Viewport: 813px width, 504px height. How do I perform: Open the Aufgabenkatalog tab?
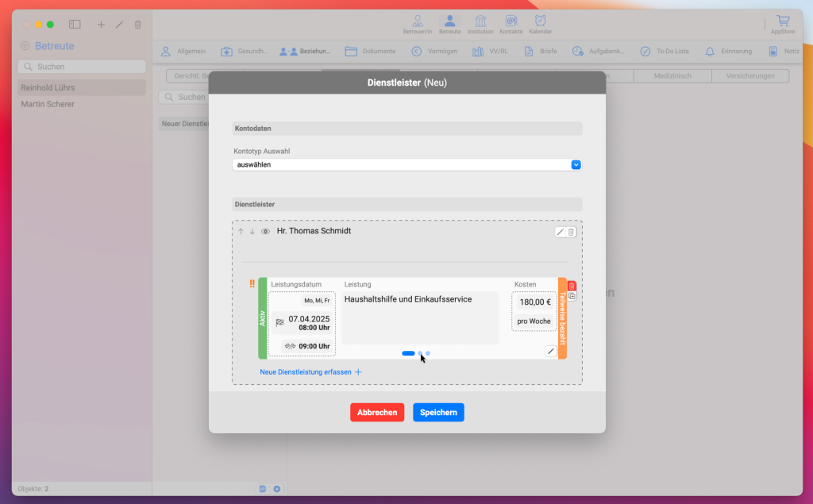click(598, 52)
